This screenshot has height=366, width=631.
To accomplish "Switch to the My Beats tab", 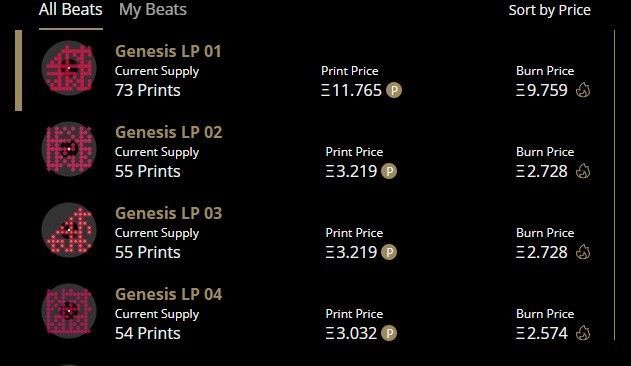I will (x=153, y=10).
